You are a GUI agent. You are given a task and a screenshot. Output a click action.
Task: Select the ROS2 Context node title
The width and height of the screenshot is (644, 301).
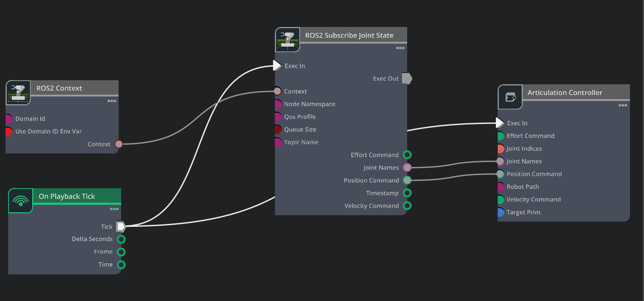59,88
